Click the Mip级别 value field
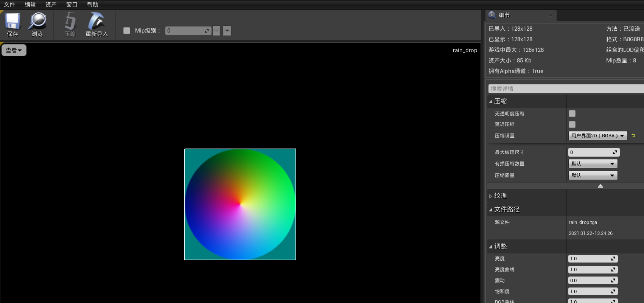 [x=188, y=31]
